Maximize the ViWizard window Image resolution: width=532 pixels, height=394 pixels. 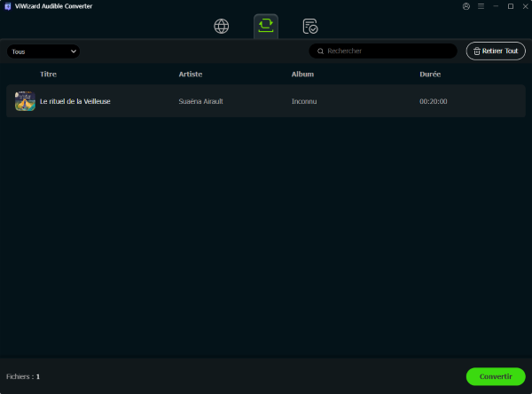click(x=511, y=6)
